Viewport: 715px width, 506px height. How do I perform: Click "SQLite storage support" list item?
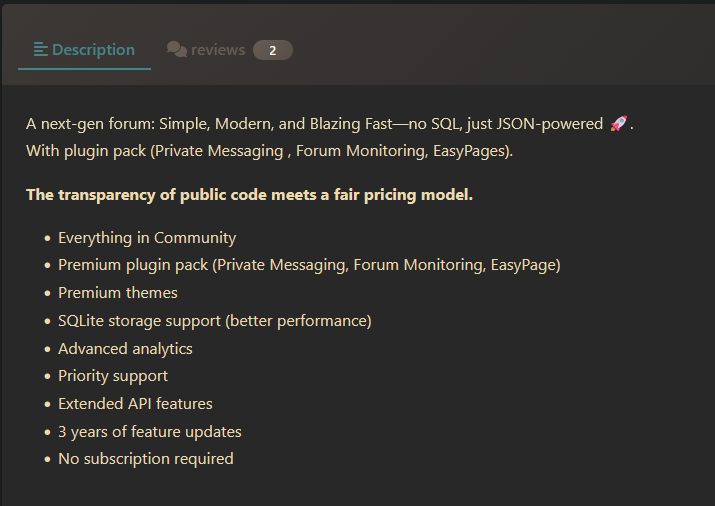click(x=214, y=321)
